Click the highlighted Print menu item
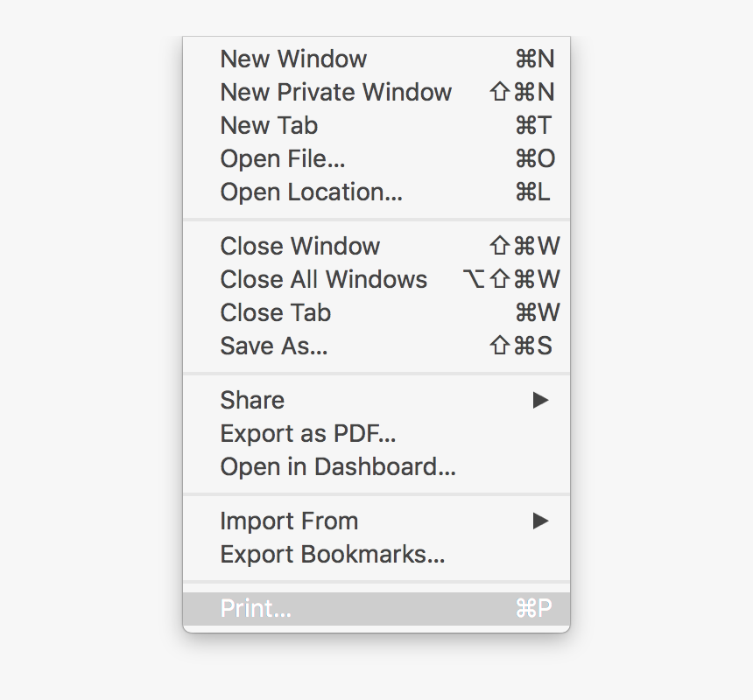Screen dimensions: 753x700 click(255, 608)
